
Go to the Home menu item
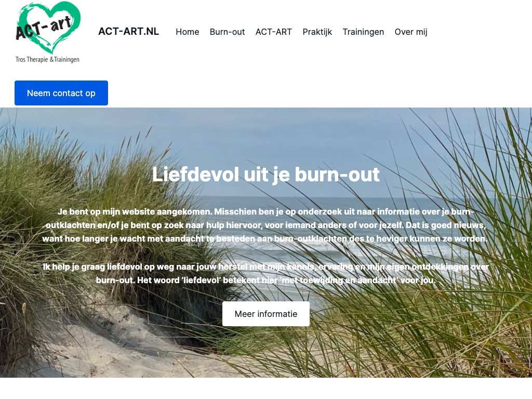pos(187,32)
